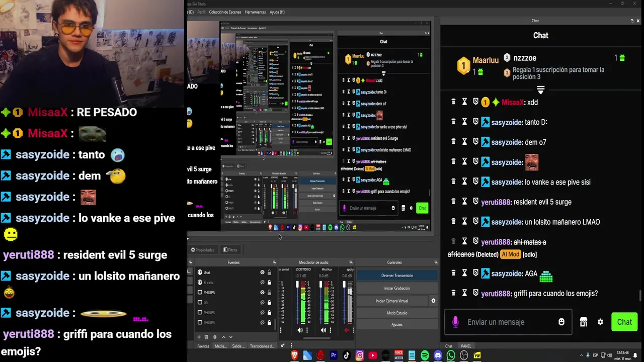Screen dimensions: 644x362
Task: Switch to the PANEL tab
Action: (x=466, y=346)
